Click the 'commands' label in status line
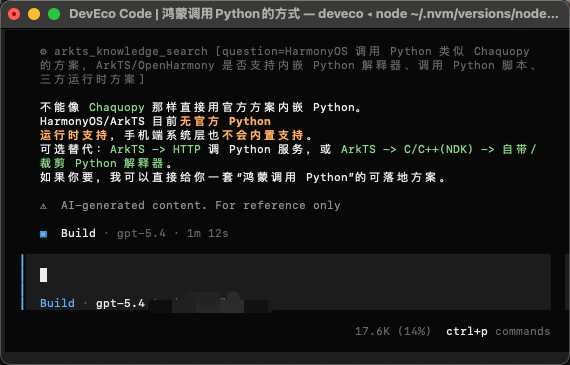 (523, 332)
